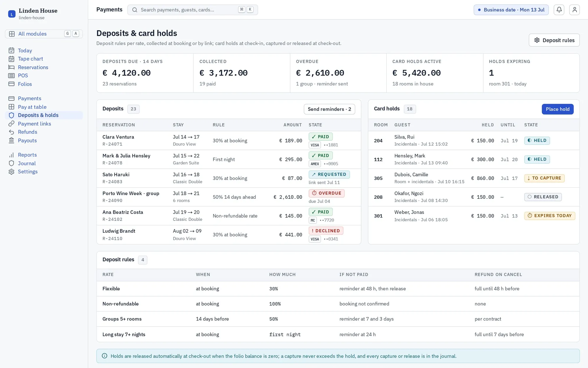588x368 pixels.
Task: Open the notifications bell icon
Action: click(559, 10)
